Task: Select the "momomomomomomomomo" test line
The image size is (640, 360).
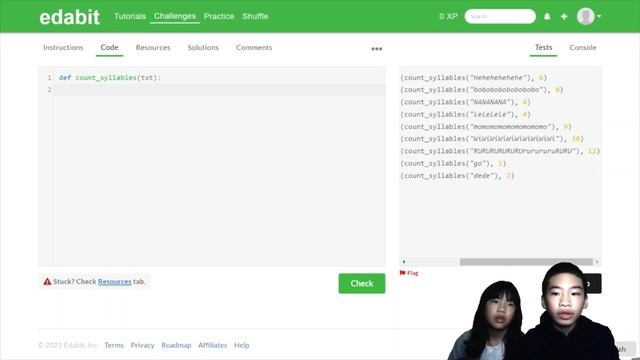Action: coord(486,127)
